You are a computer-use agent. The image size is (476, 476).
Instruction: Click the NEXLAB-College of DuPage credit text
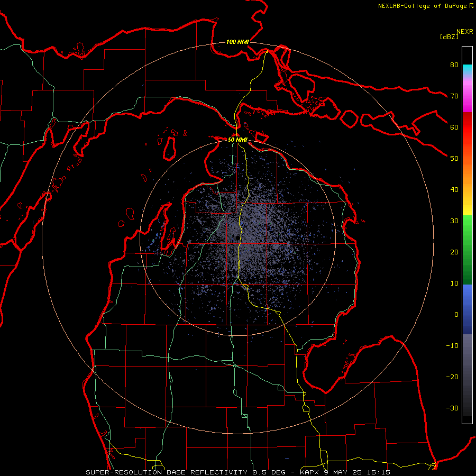pyautogui.click(x=422, y=6)
